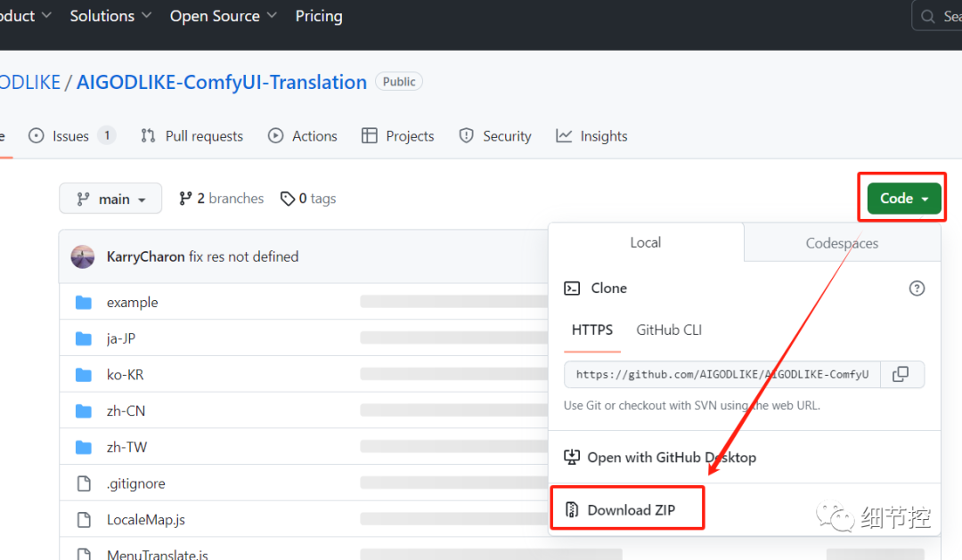Click the folder icon beside zh-TW

tap(84, 447)
